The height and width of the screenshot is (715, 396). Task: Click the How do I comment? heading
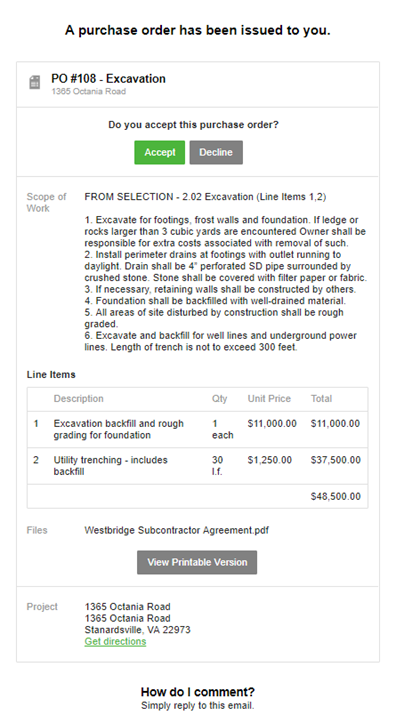198,691
